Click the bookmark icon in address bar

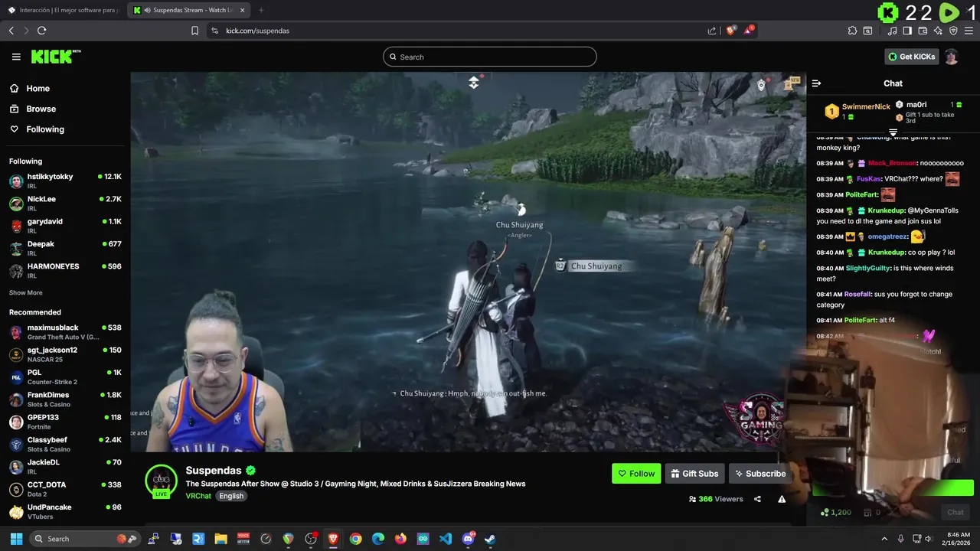coord(194,31)
